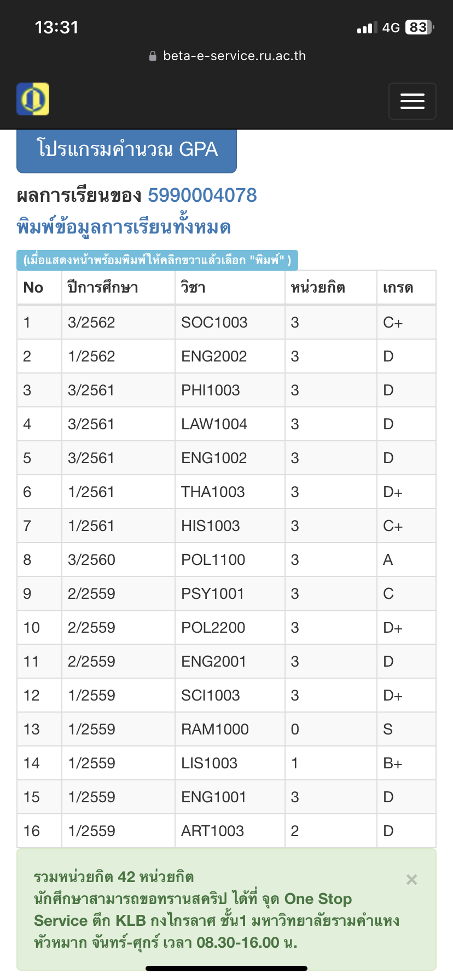Tap the home indicator bar at bottom
The image size is (453, 980).
pos(226,968)
